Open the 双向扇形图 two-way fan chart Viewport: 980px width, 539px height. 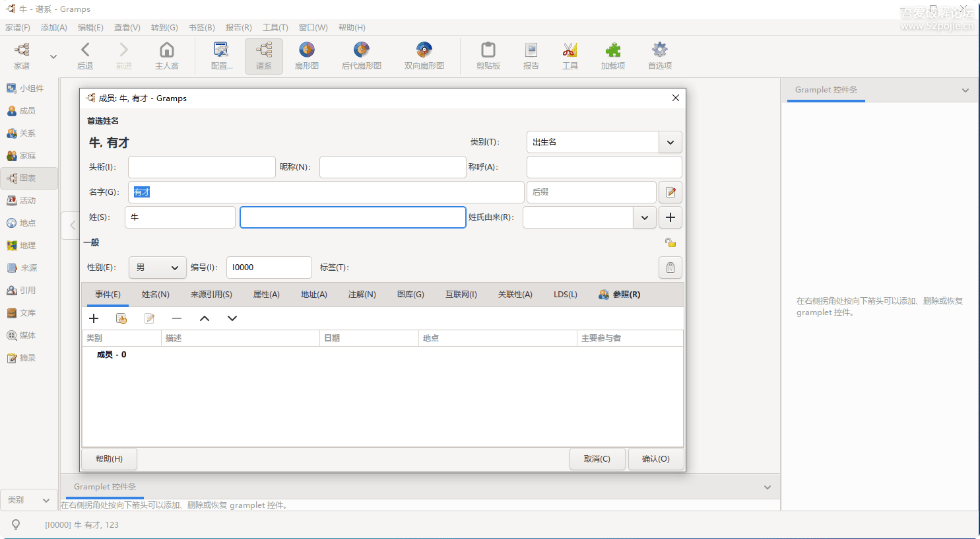[x=423, y=55]
